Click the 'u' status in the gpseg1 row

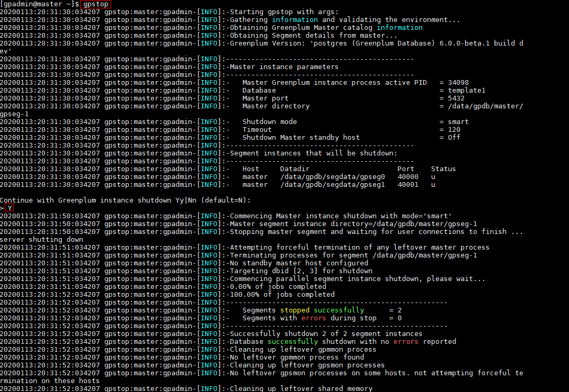click(x=433, y=185)
